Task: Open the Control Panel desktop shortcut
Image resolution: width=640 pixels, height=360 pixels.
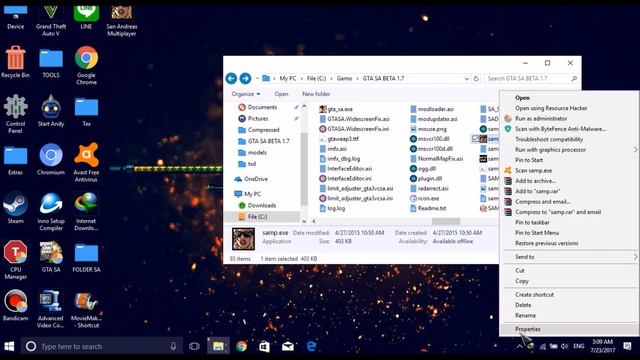Action: coord(16,114)
